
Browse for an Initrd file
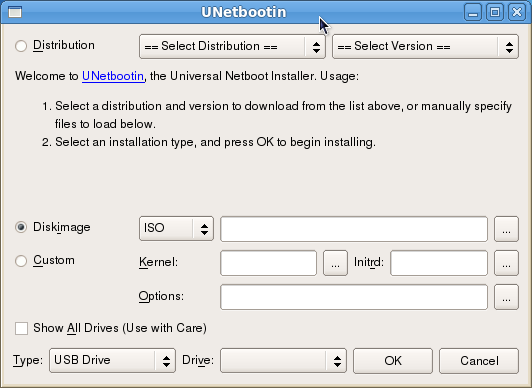pos(506,263)
